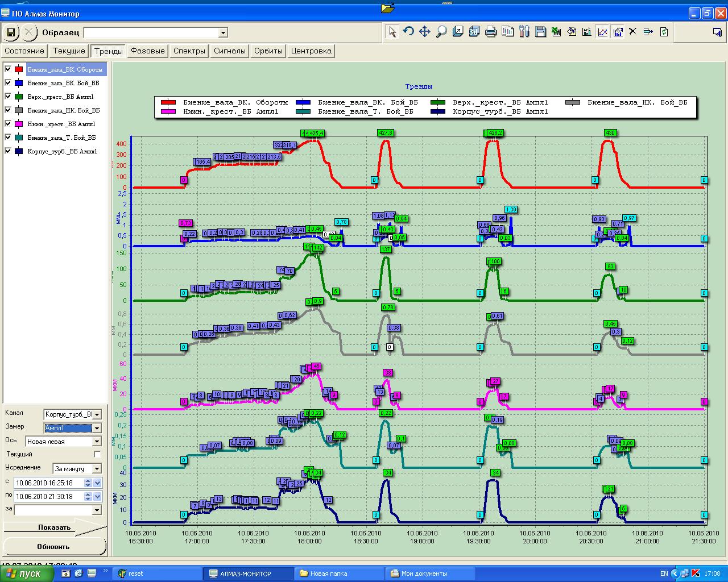Screen dimensions: 728x582
Task: Open the Windows пуск start button
Action: 27,573
